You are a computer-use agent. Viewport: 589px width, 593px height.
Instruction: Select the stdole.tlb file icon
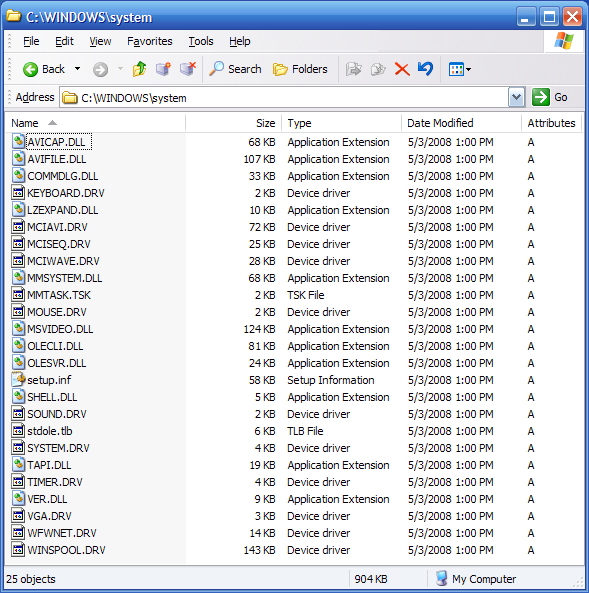[18, 431]
